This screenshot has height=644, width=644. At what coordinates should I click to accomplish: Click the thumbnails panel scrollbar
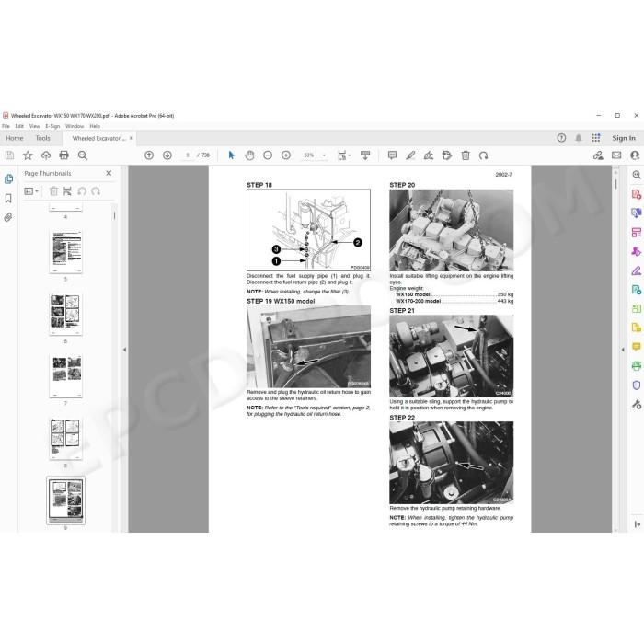115,215
